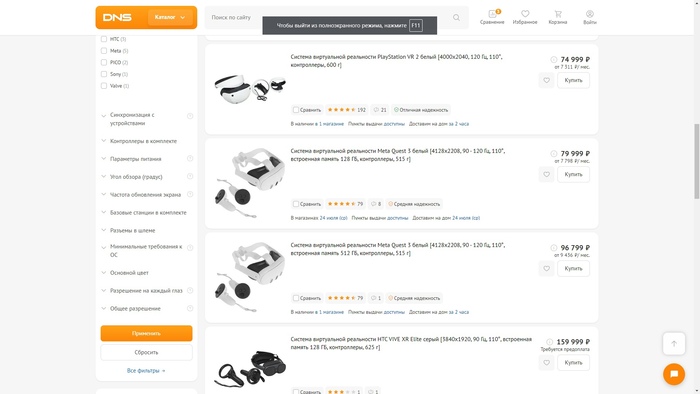Check the Сравнить box for PlayStation VR 2
Screen dimensions: 700x394
coord(296,110)
